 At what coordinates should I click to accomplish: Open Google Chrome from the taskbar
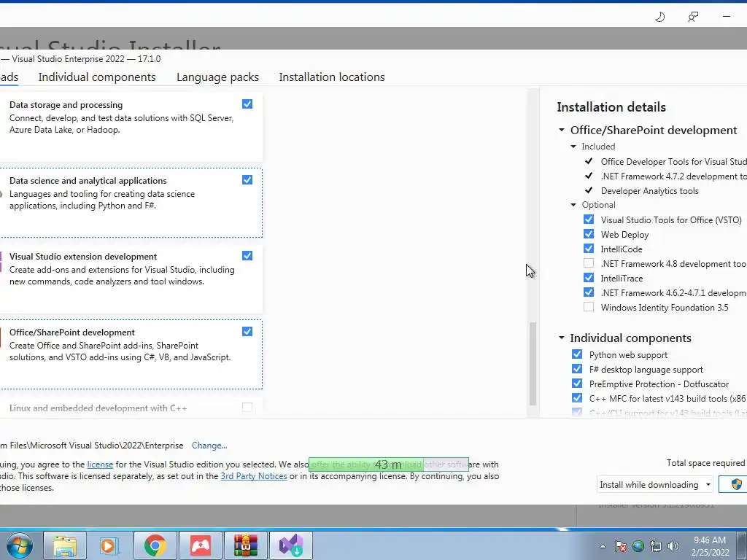pos(155,545)
